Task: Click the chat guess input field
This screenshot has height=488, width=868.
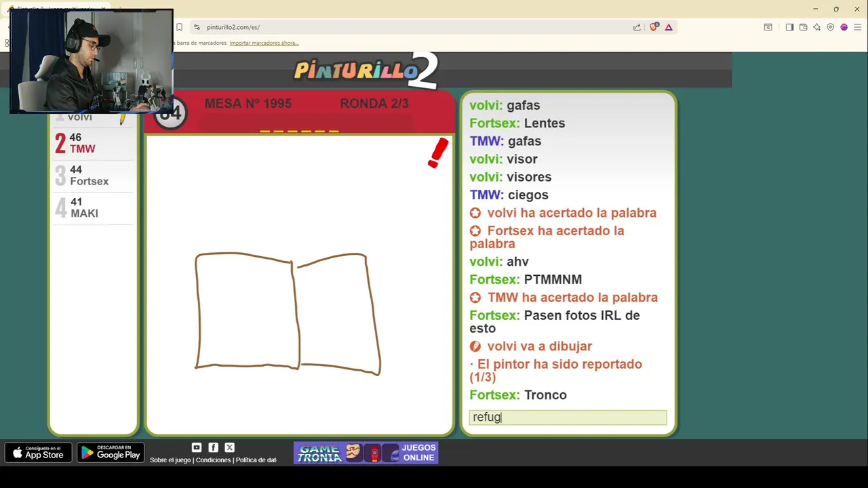Action: pos(568,418)
